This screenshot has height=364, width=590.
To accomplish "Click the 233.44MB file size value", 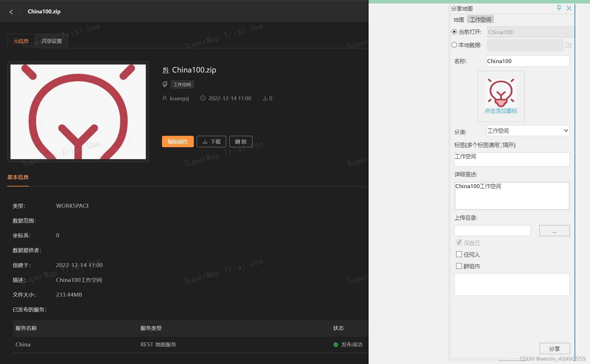I will pos(69,295).
